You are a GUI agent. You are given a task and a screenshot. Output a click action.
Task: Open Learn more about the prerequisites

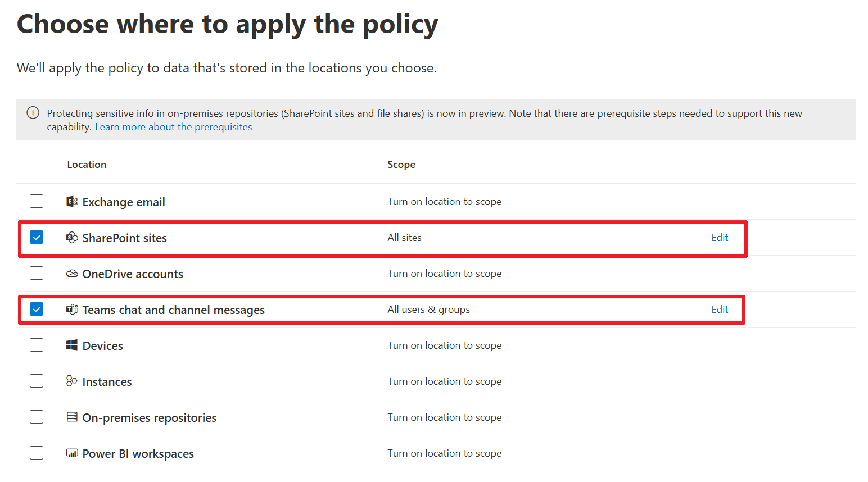173,126
